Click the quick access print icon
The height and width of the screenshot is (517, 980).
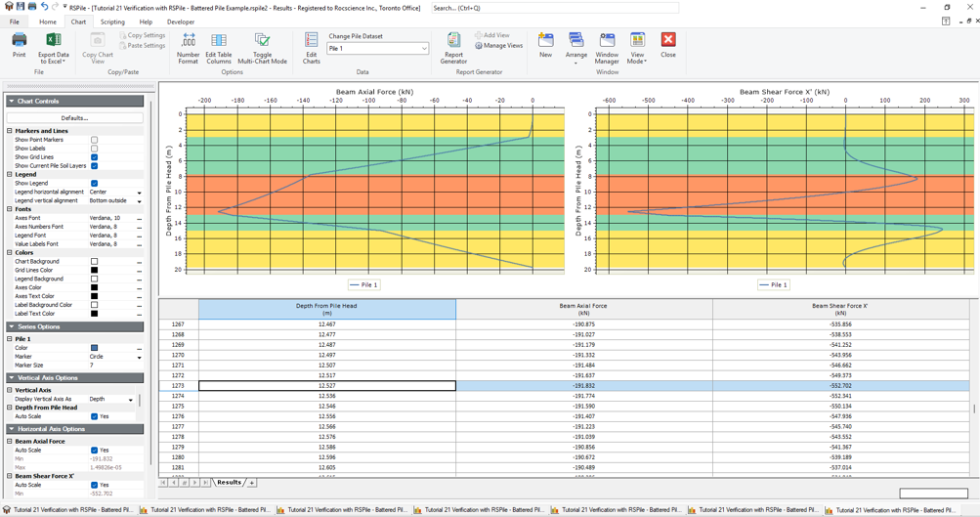click(x=32, y=6)
